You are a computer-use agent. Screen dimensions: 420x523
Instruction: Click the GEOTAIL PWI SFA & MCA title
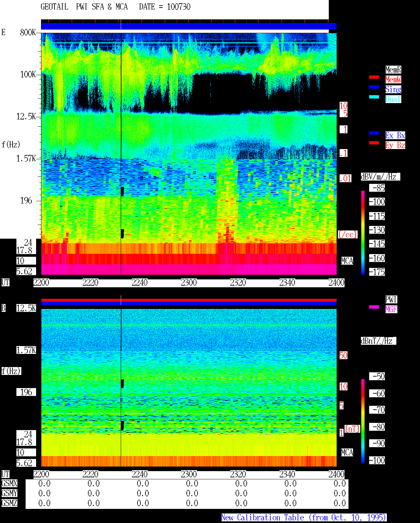tap(84, 7)
